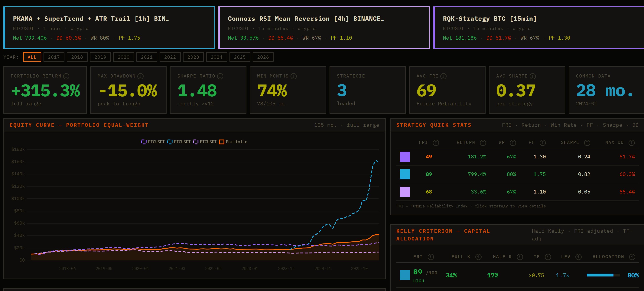Open the Sharpe Ratio info icon
The width and height of the screenshot is (644, 291).
point(220,76)
